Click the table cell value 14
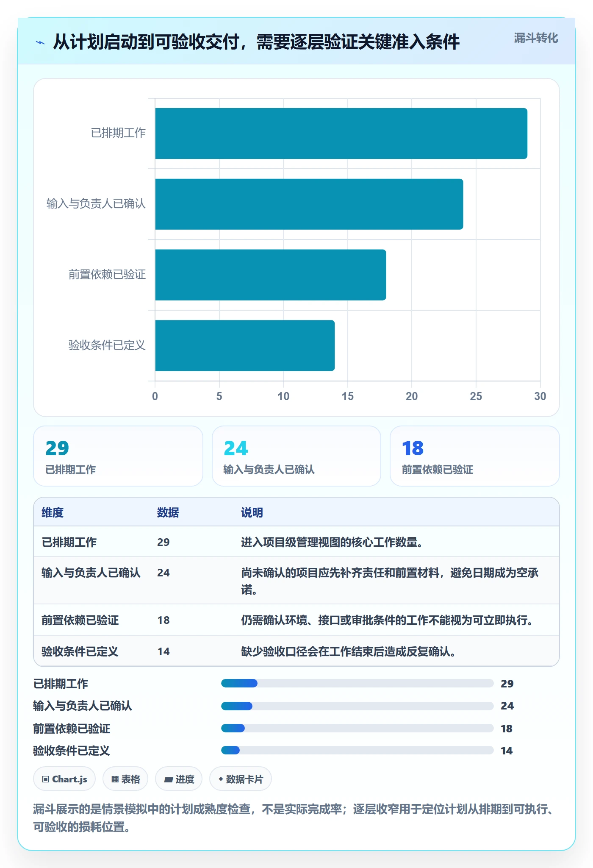Screen dimensions: 593x868 (163, 651)
